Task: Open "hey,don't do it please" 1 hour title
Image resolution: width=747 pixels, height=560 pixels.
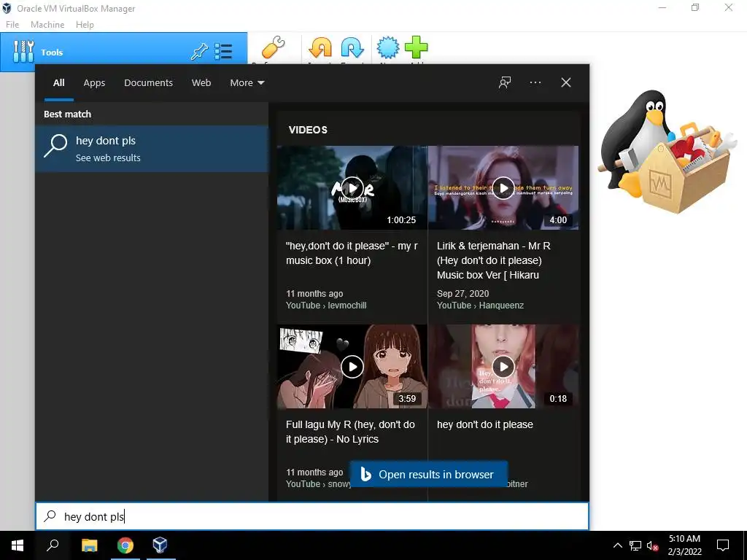Action: click(352, 253)
